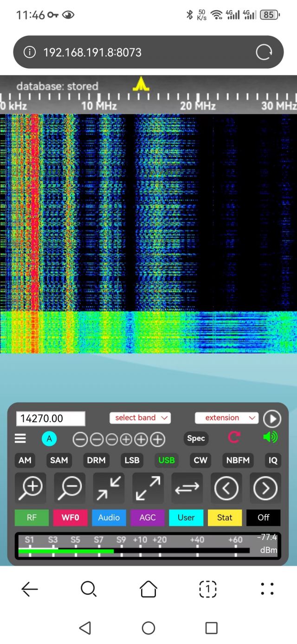Go to browser home page
297x644 pixels.
coord(148,589)
